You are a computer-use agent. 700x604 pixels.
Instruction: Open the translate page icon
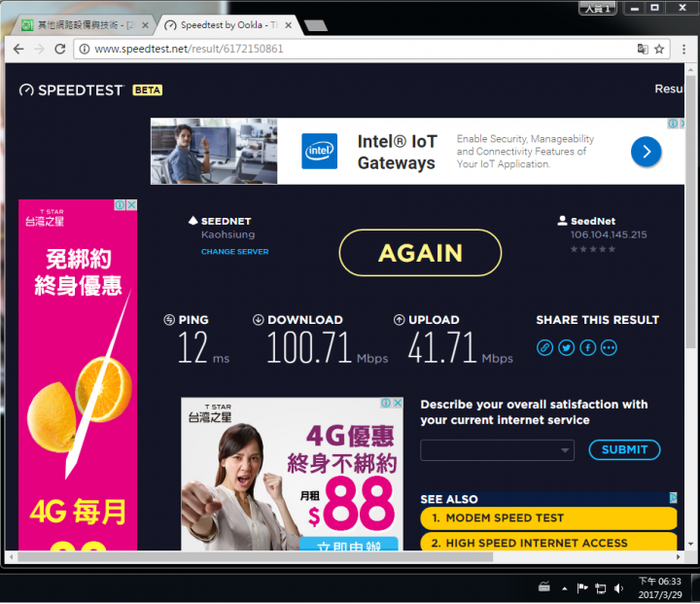643,49
